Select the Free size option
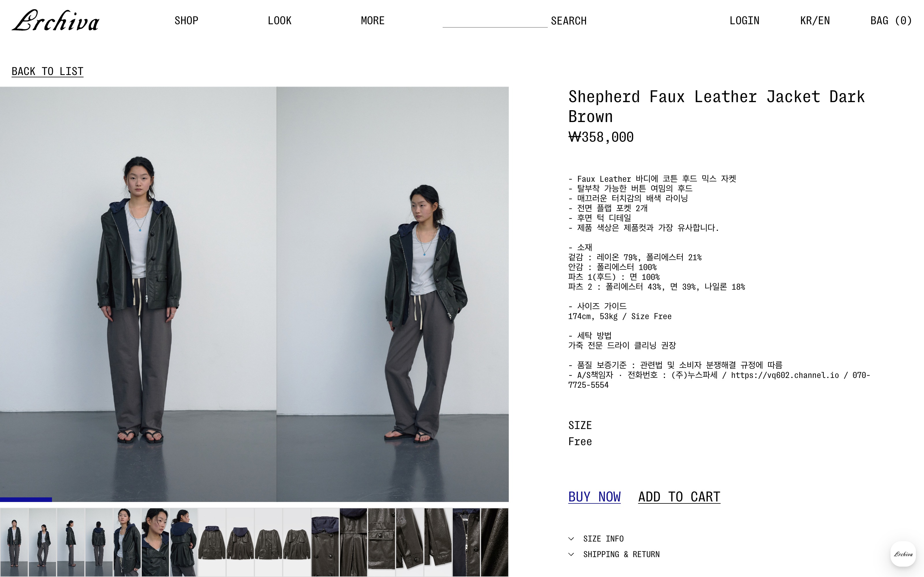This screenshot has width=924, height=577. (x=580, y=441)
